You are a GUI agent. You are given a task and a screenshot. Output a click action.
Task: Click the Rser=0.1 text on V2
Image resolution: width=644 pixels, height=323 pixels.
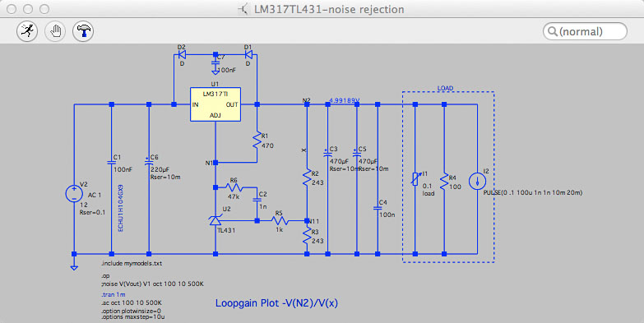pos(92,212)
